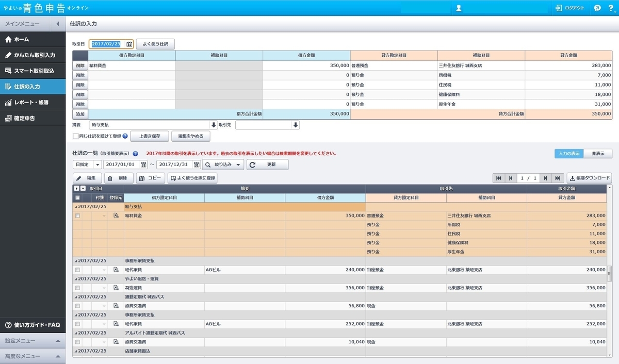
Task: Check the 荷造運賃 356,000 row checkbox
Action: 77,287
